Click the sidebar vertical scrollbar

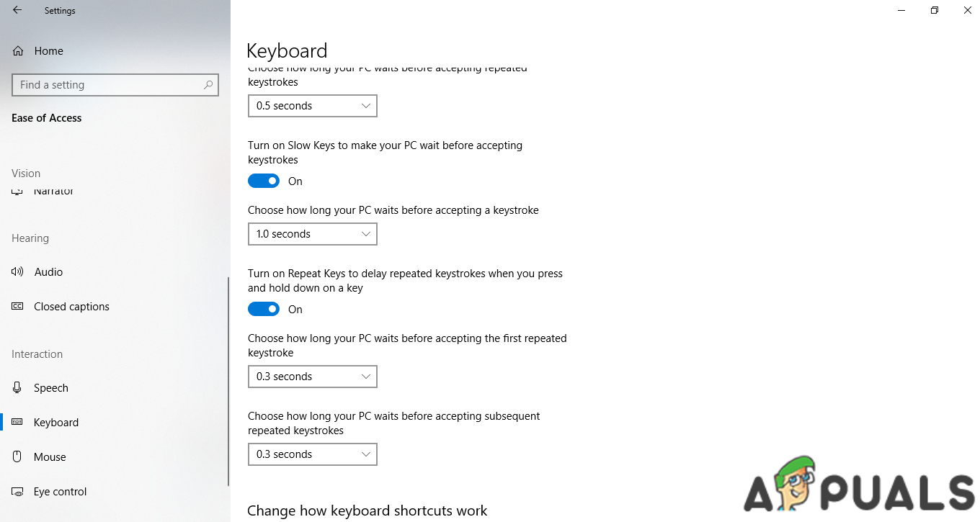[228, 382]
